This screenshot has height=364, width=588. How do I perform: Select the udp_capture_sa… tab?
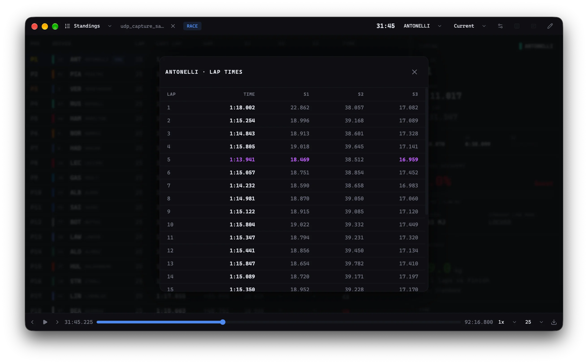[x=142, y=26]
